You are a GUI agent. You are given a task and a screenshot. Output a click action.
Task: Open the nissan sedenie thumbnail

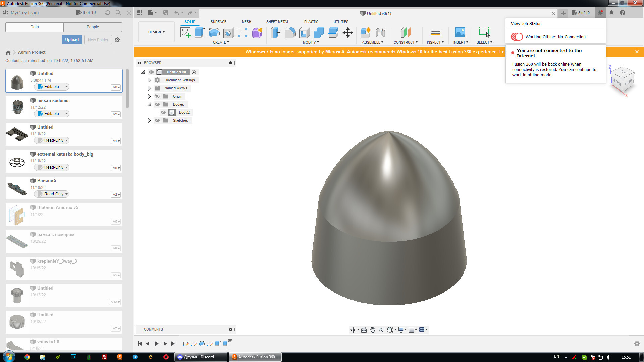coord(17,107)
